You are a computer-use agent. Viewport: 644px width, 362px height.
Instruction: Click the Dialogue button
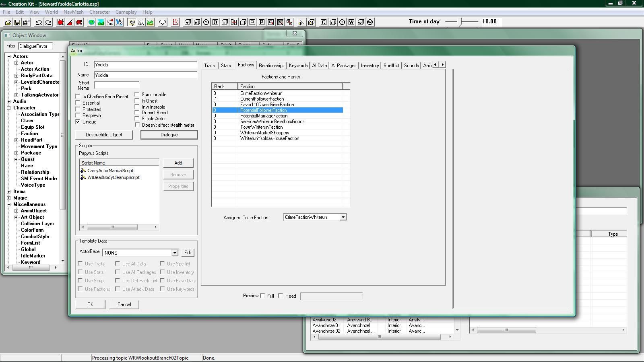pyautogui.click(x=169, y=135)
